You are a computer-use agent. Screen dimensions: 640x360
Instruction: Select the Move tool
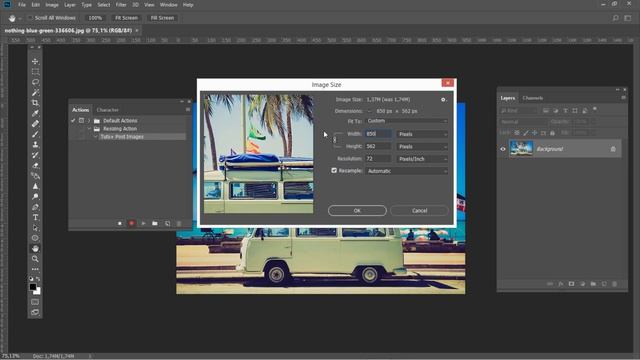tap(35, 61)
